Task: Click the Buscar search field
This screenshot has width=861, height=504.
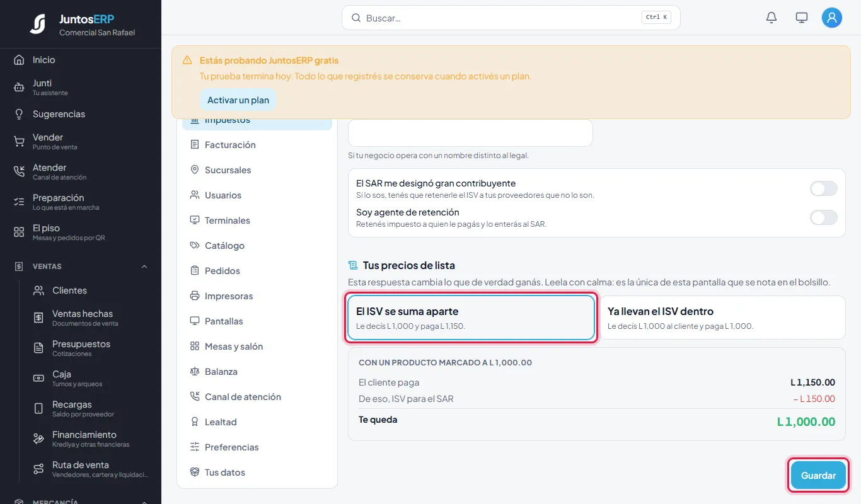Action: [511, 18]
